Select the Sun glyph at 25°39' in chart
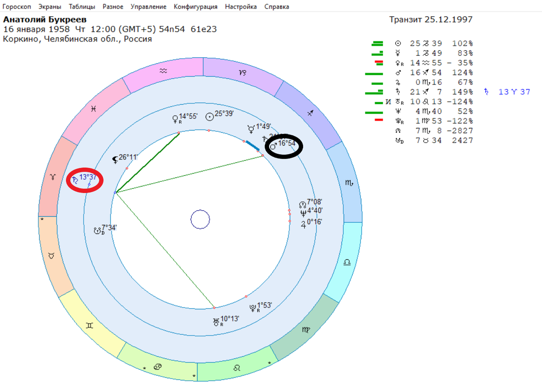Viewport: 542px width, 392px height. point(209,116)
